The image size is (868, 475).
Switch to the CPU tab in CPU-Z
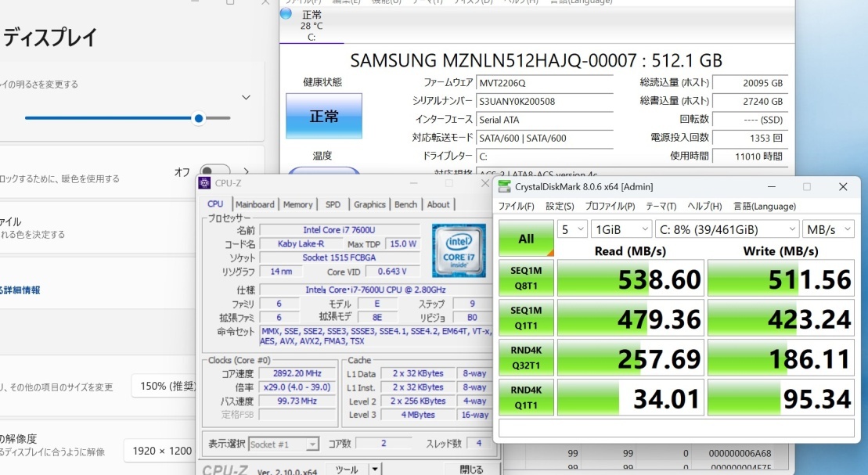tap(215, 204)
